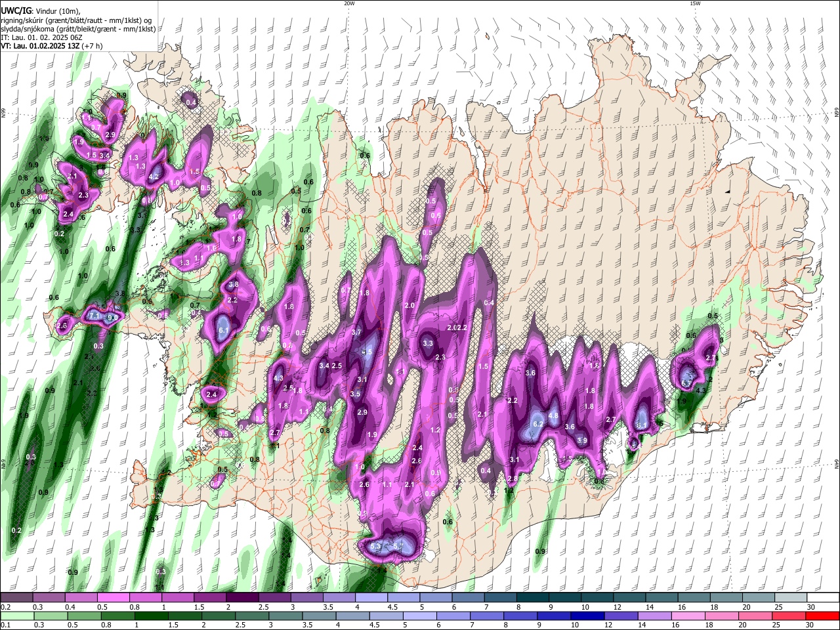840x630 pixels.
Task: Click the '7.1' precipitation value on the map
Action: [x=94, y=316]
